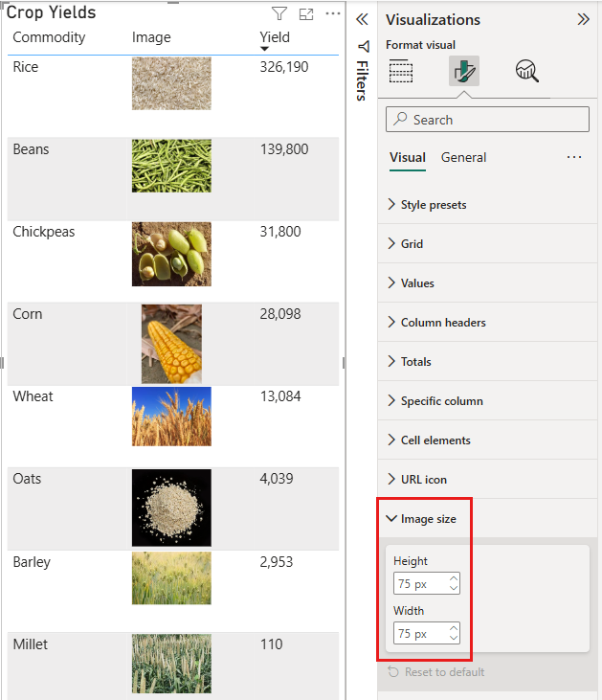Sort by the Commodity column header

(x=49, y=37)
